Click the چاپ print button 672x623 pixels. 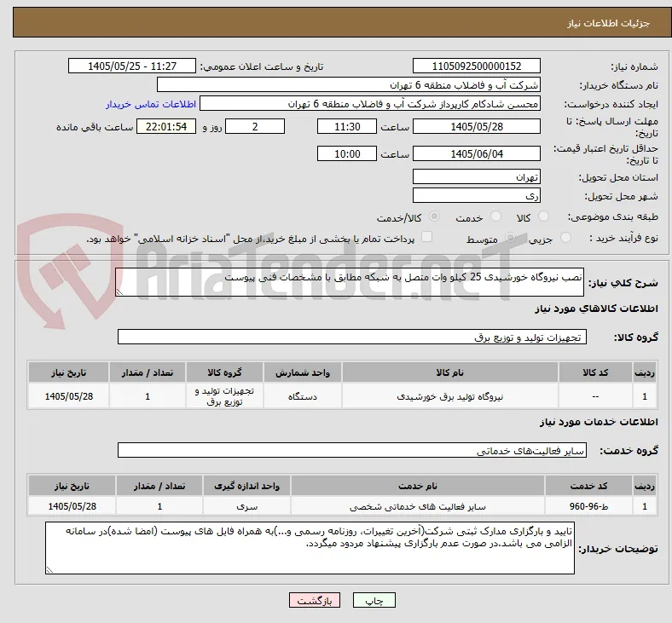click(x=374, y=600)
